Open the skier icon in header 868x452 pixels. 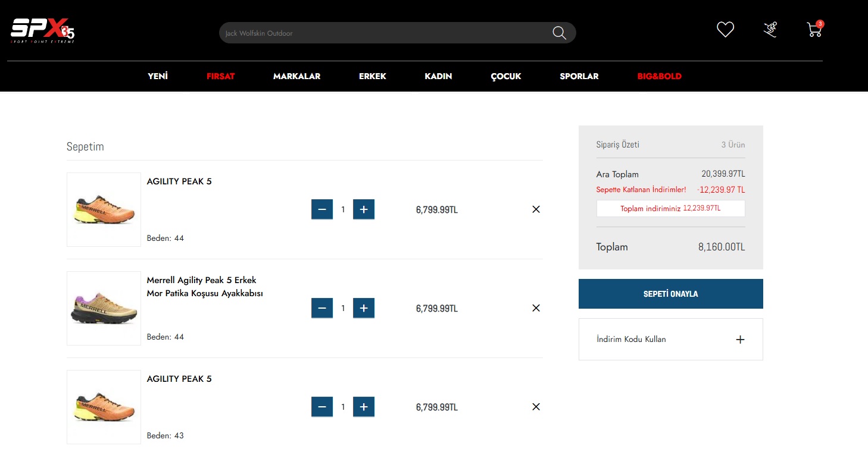pyautogui.click(x=770, y=29)
